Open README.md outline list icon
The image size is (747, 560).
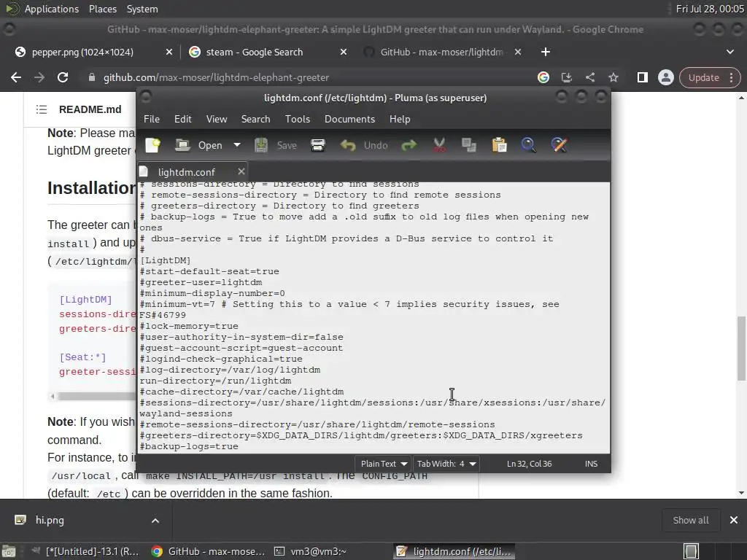pyautogui.click(x=42, y=109)
